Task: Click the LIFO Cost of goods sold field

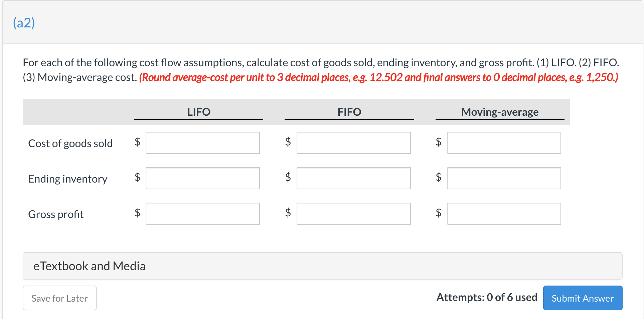Action: pos(202,143)
